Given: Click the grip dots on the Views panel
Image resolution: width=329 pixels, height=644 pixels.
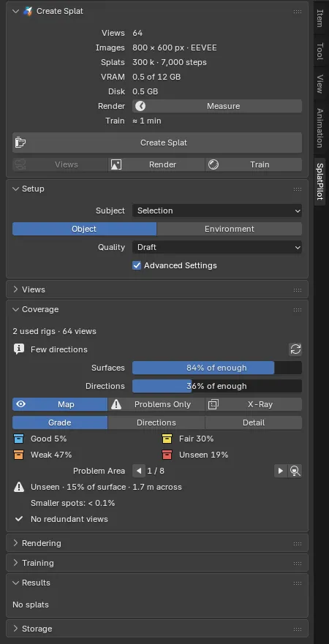Looking at the screenshot, I should (x=298, y=289).
